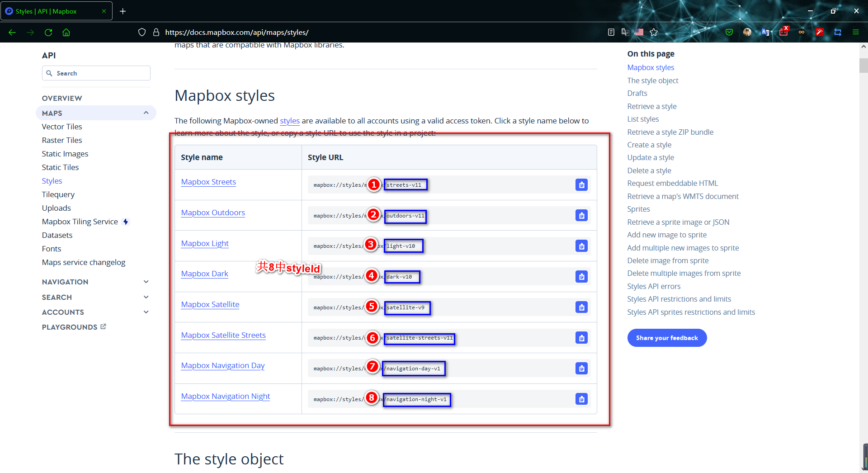Open Tilequery in sidebar

(58, 194)
